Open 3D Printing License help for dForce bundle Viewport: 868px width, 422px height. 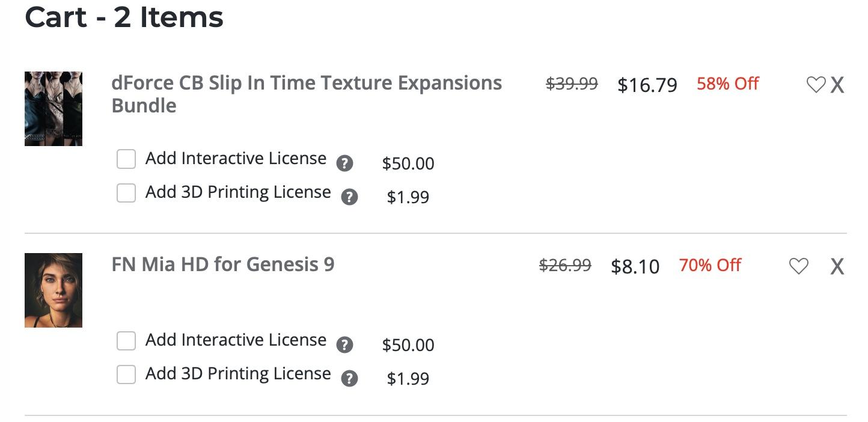(349, 197)
